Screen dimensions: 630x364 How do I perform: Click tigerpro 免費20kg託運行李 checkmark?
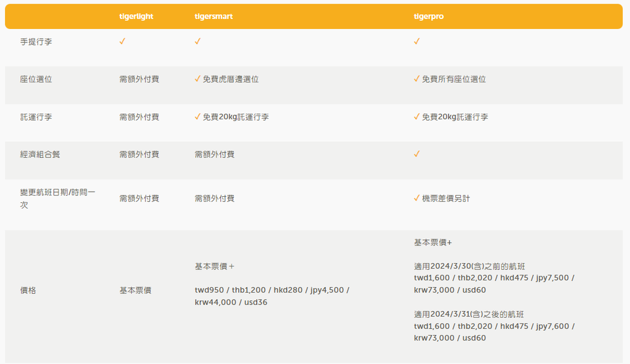point(417,116)
